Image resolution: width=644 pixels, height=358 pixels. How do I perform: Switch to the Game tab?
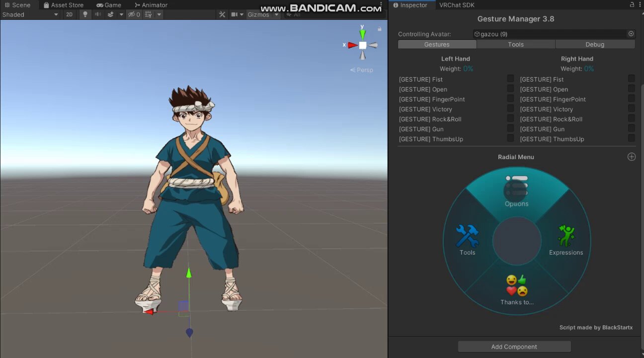[109, 5]
